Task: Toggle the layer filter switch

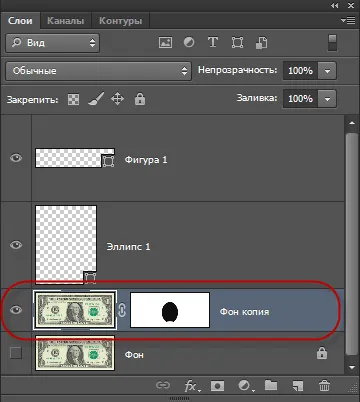Action: tap(332, 43)
